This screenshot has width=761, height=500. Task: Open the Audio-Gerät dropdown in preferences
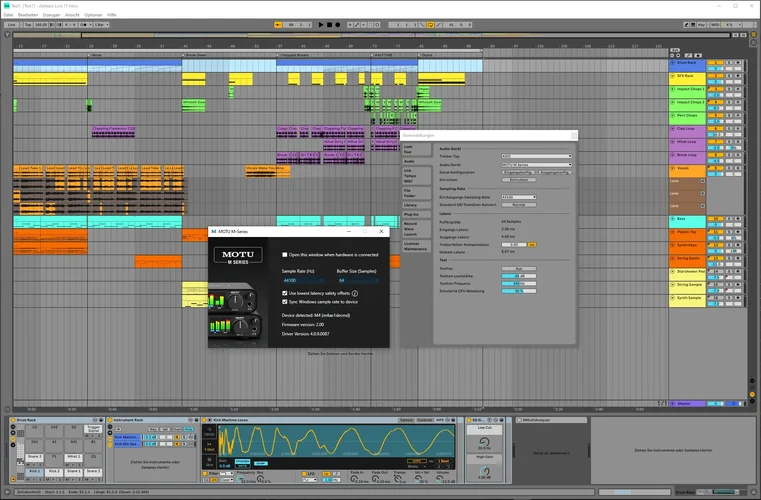pos(536,165)
